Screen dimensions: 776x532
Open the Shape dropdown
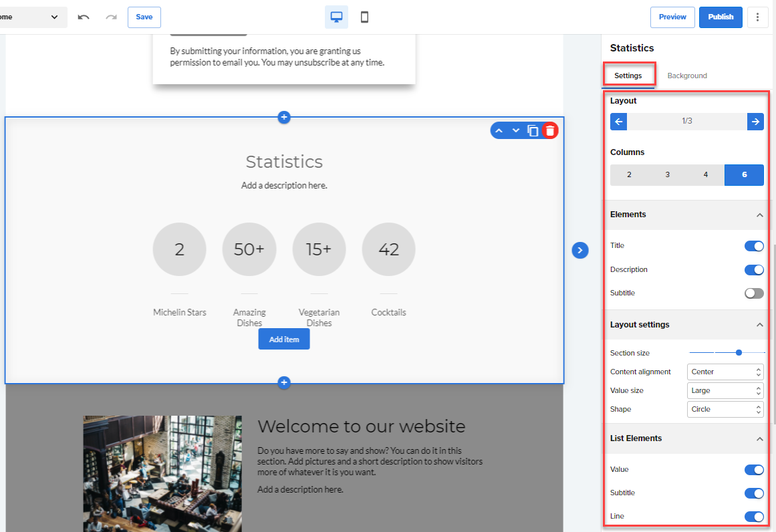coord(725,409)
